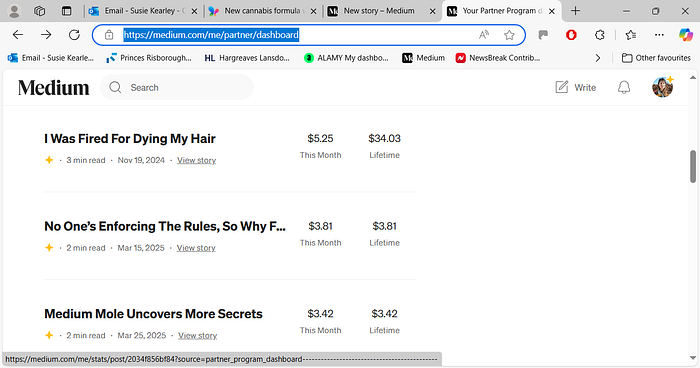Open the Workspaces icon in the tab bar
The image size is (700, 368).
click(39, 11)
